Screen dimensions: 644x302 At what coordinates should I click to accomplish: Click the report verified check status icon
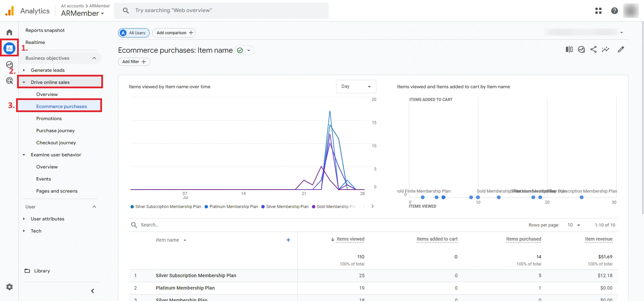tap(240, 50)
